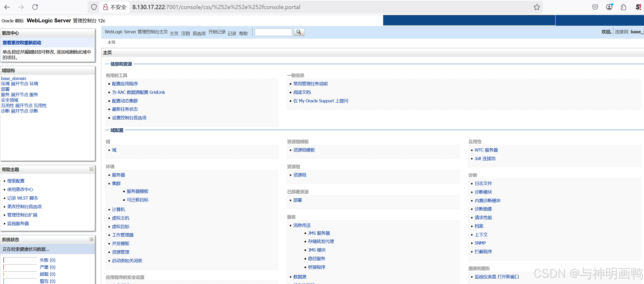Open 搜索配置 help topic
Screen dimensions: 644x284
click(16, 181)
